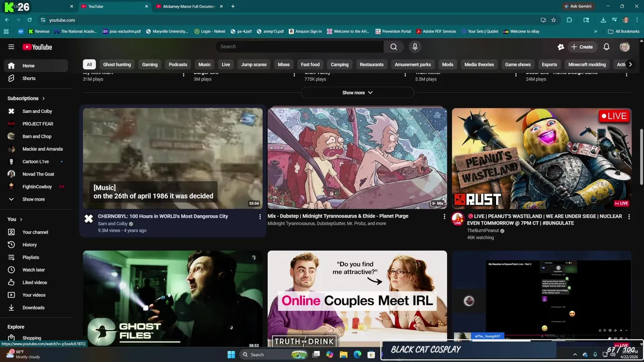Open the Sam and Colby subscription

pyautogui.click(x=36, y=112)
